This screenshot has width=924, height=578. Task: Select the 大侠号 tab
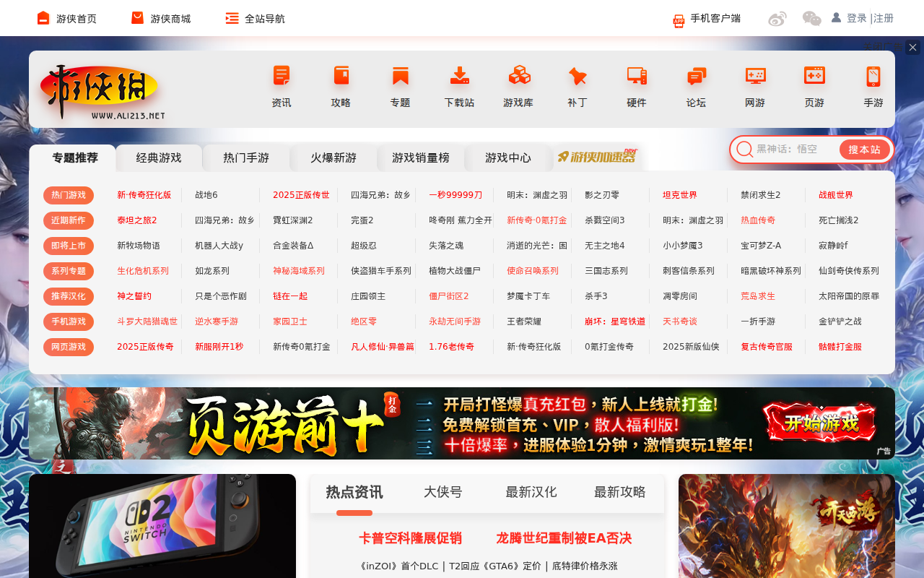(443, 493)
